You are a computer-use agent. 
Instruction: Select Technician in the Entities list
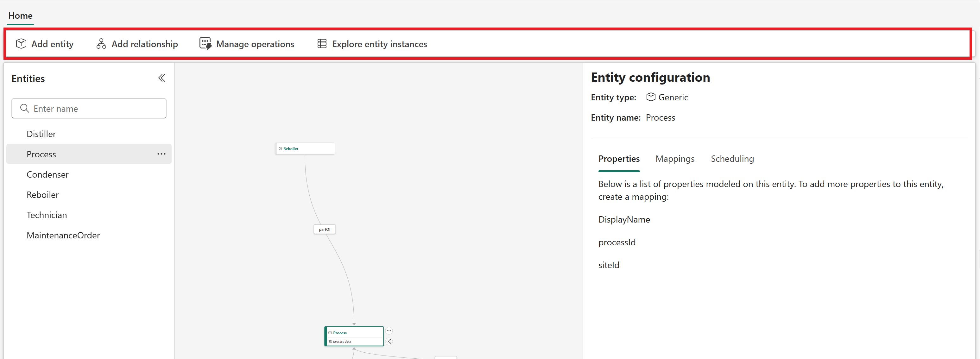pyautogui.click(x=47, y=215)
